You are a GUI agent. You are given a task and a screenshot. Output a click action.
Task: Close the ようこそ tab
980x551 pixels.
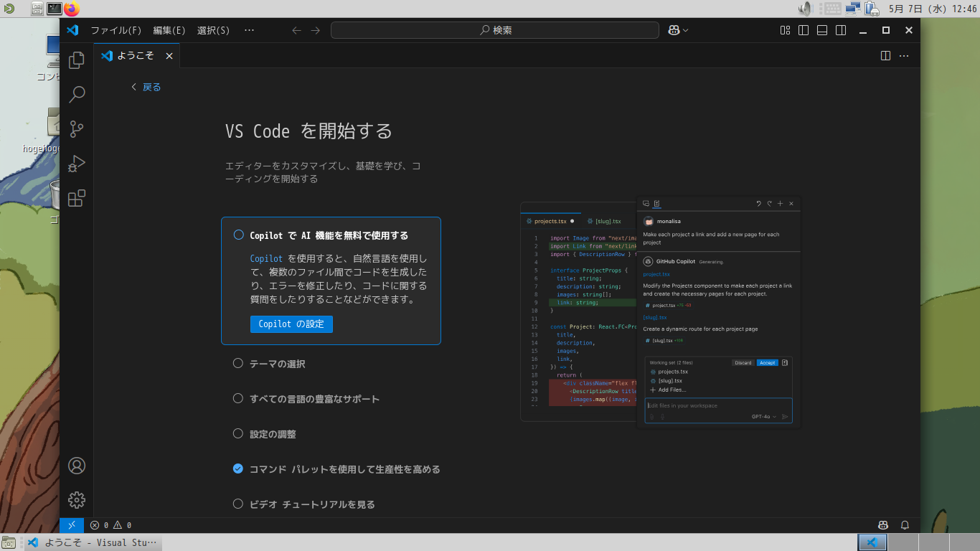click(169, 55)
